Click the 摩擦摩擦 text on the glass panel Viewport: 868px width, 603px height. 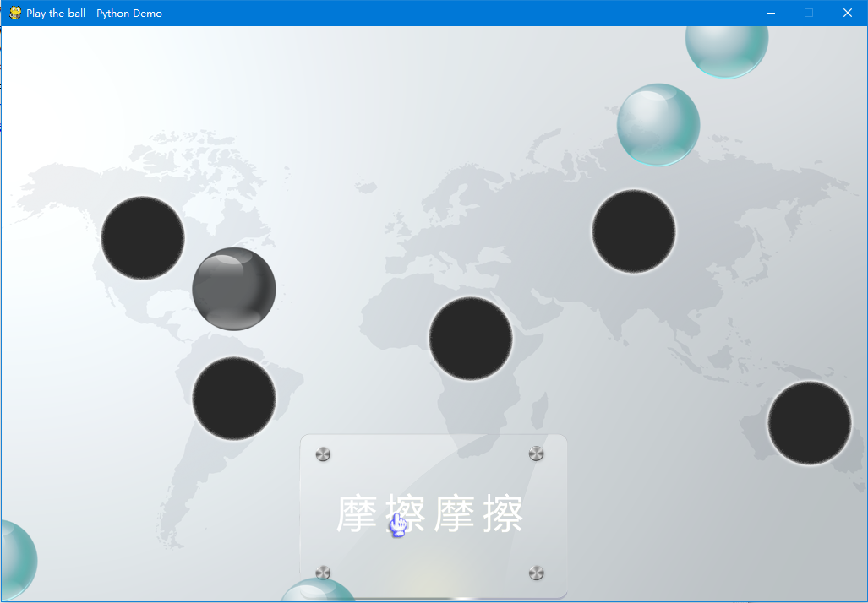coord(429,514)
